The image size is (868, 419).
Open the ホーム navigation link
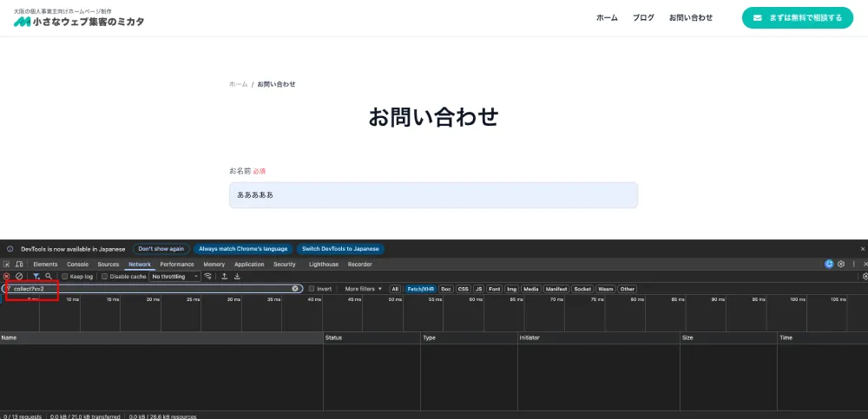[x=607, y=17]
